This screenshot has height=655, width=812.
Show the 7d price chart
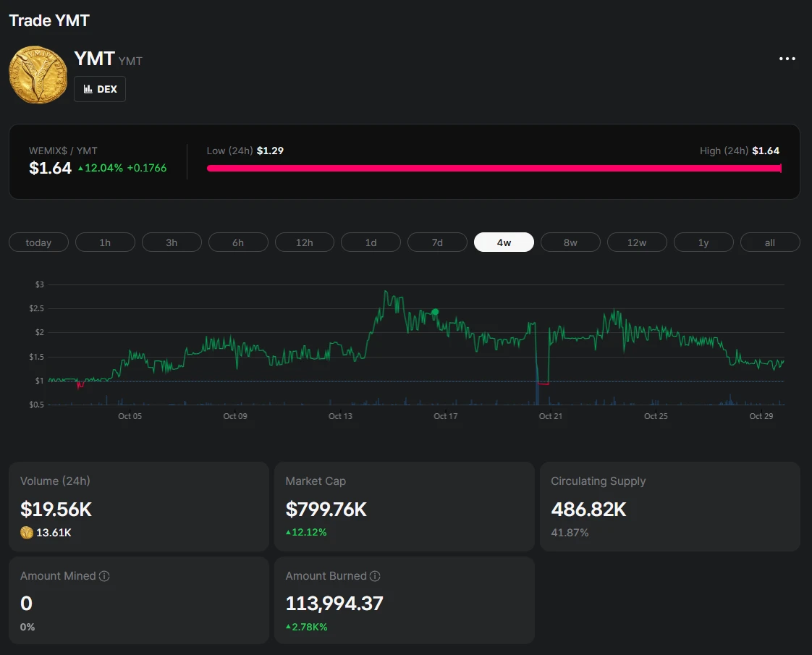coord(437,242)
